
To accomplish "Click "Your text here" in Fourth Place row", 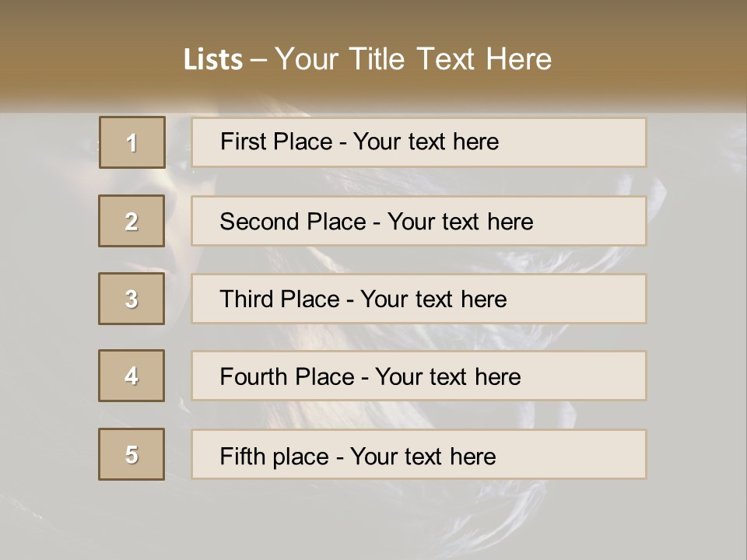I will 447,377.
